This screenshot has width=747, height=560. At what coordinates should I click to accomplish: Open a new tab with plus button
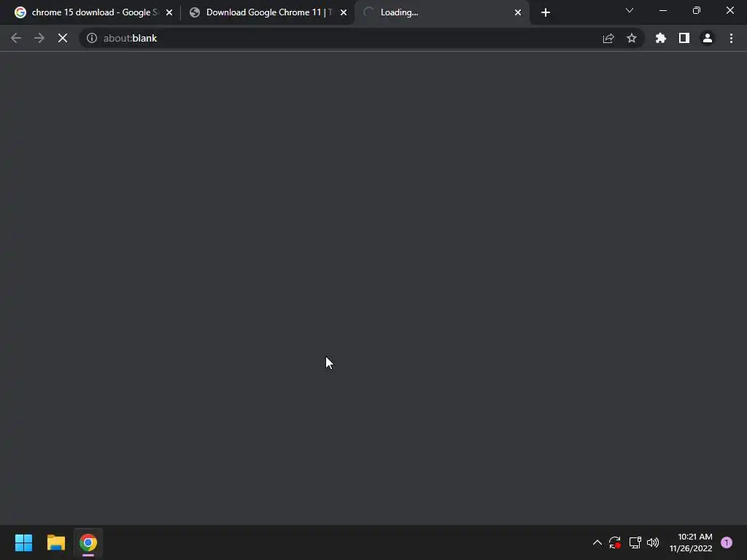[546, 12]
